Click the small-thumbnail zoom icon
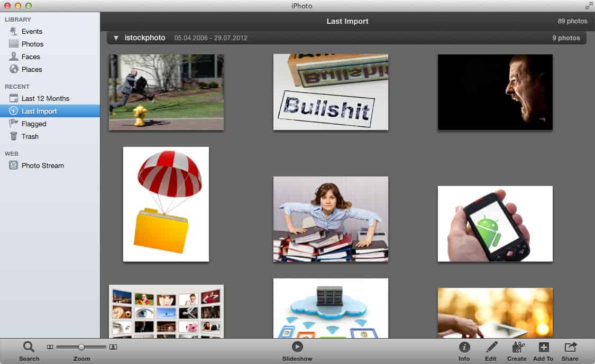Image resolution: width=595 pixels, height=364 pixels. click(50, 347)
